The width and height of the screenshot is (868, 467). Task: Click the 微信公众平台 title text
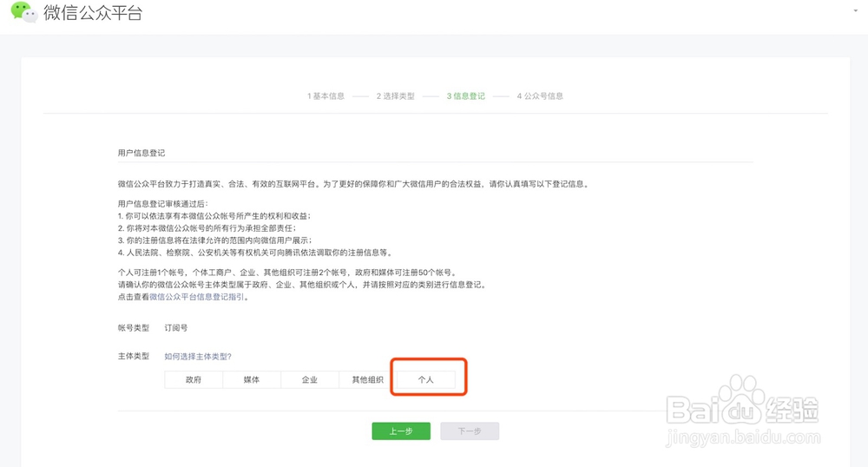click(x=93, y=13)
